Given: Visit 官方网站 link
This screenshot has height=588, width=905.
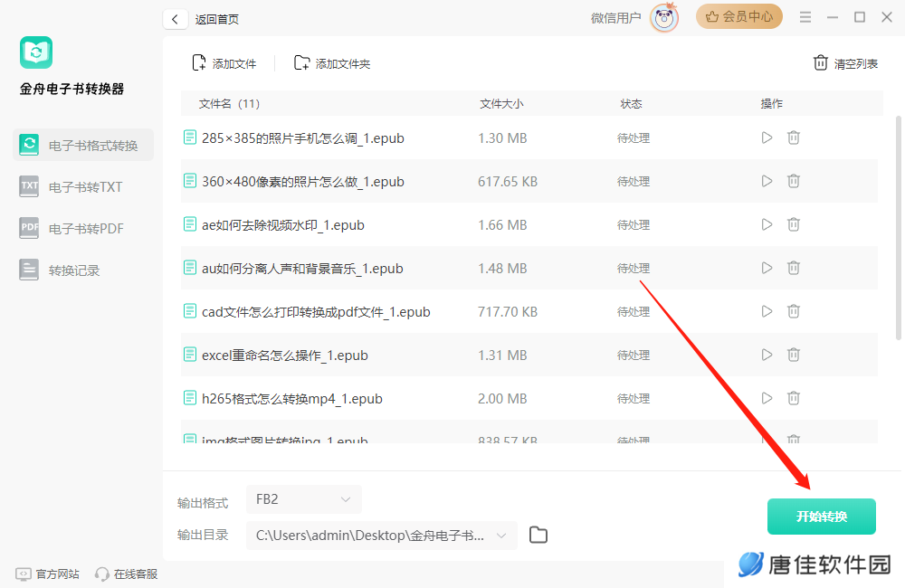Looking at the screenshot, I should point(47,574).
